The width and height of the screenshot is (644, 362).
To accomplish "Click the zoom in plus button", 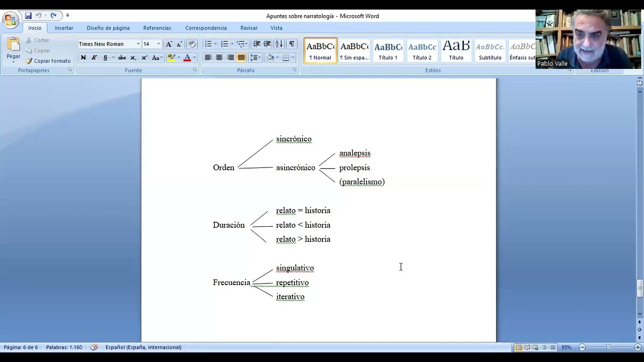I will point(637,347).
